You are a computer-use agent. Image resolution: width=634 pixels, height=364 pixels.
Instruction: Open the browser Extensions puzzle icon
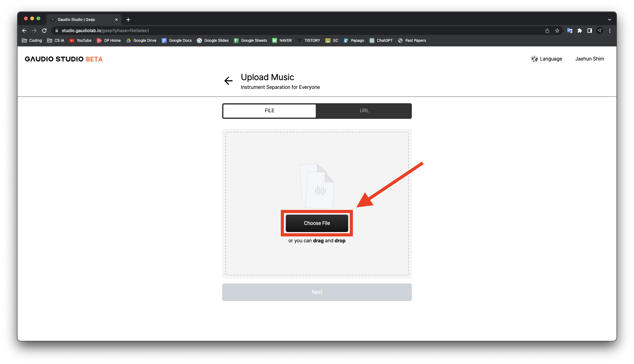pyautogui.click(x=579, y=31)
